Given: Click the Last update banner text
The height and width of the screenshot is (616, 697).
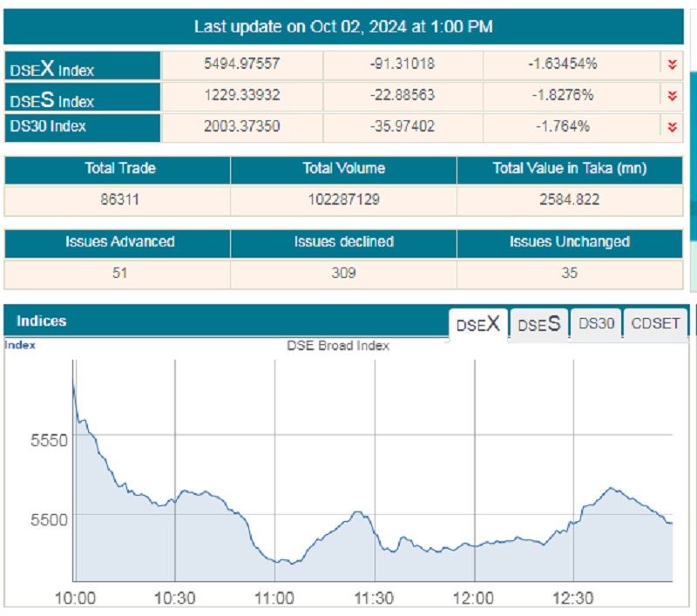Looking at the screenshot, I should [x=343, y=27].
